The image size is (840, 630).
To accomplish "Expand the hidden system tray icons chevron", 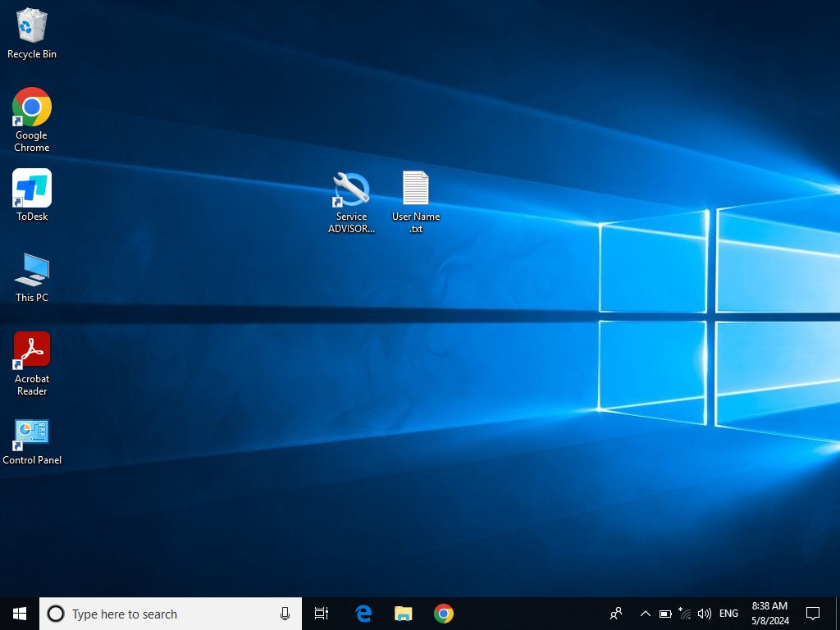I will click(645, 614).
